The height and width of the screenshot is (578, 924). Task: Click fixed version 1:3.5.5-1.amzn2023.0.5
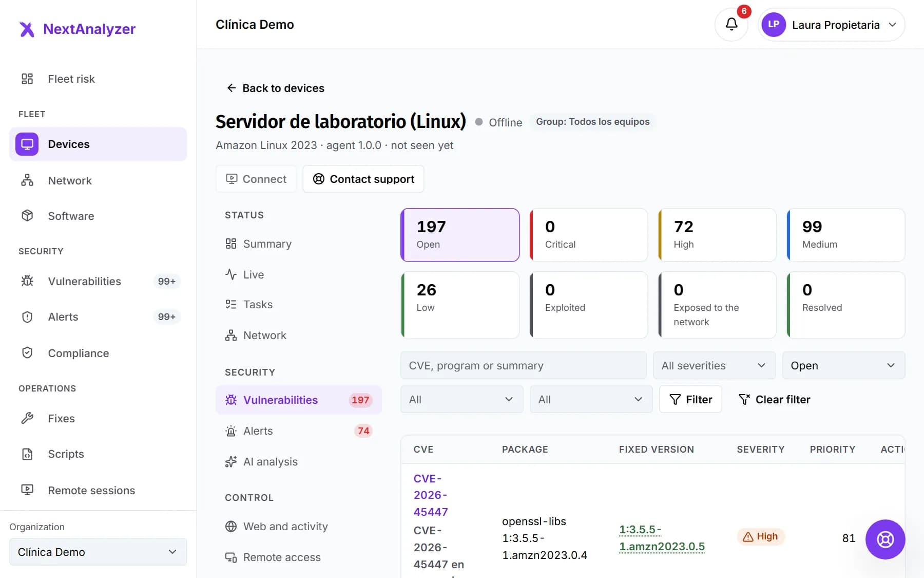[x=662, y=538]
